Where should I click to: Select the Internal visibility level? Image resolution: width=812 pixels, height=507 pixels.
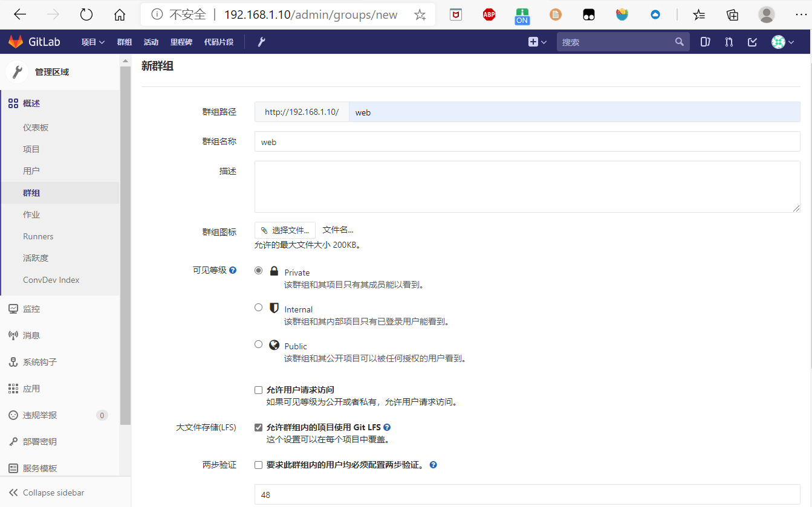[258, 307]
